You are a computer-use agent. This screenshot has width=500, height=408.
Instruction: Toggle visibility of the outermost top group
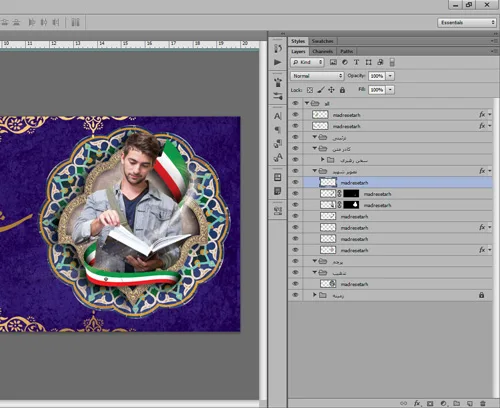click(295, 103)
